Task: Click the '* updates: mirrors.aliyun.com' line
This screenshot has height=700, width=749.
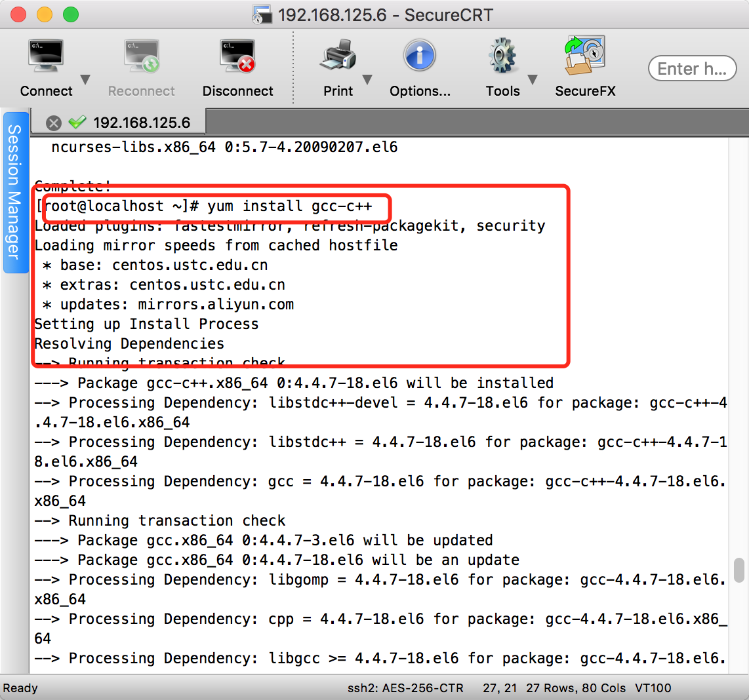Action: pyautogui.click(x=168, y=304)
